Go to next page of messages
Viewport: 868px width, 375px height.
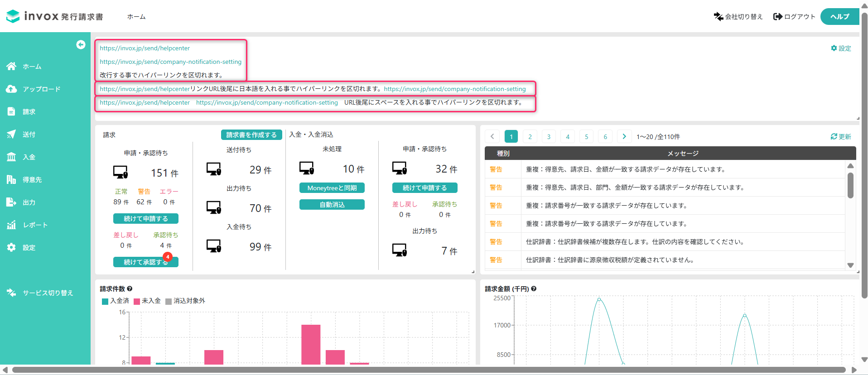coord(624,136)
